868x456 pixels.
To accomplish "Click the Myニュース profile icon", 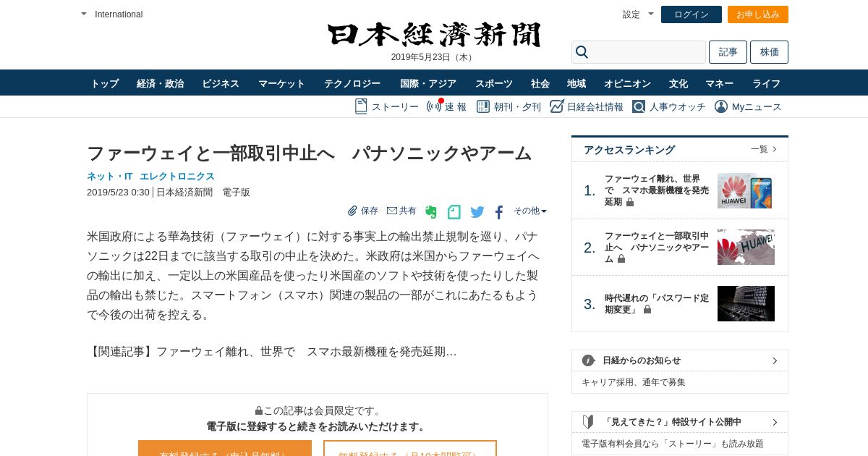I will 721,106.
